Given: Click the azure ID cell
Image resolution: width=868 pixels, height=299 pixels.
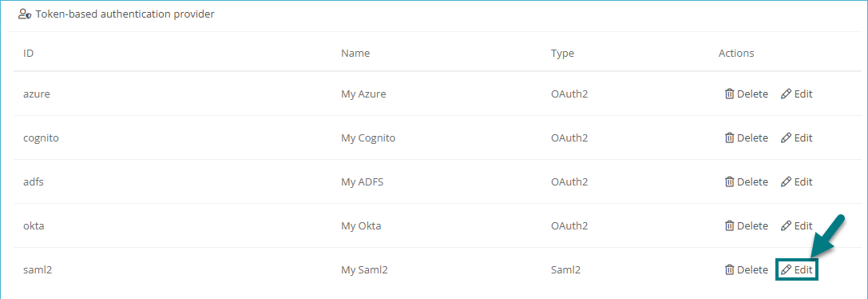Looking at the screenshot, I should pyautogui.click(x=37, y=94).
